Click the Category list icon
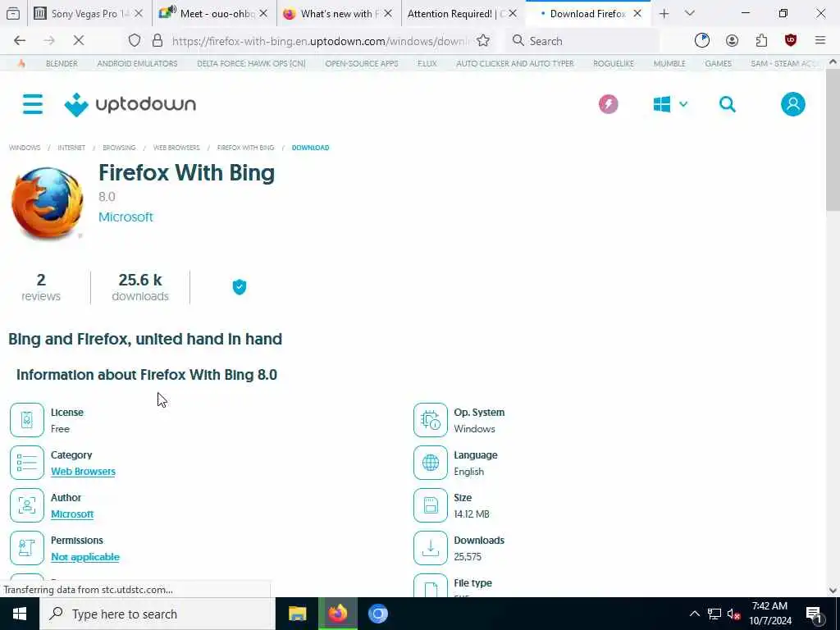 pyautogui.click(x=27, y=463)
